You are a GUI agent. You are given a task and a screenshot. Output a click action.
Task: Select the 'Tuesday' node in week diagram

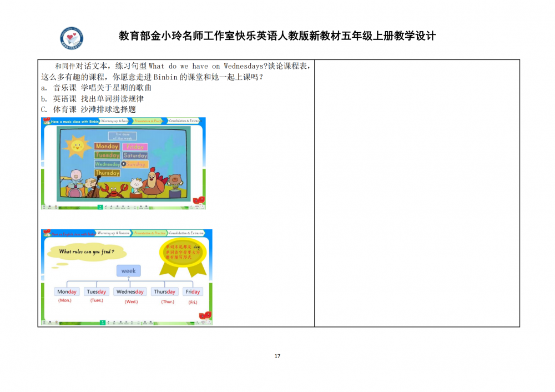(96, 292)
